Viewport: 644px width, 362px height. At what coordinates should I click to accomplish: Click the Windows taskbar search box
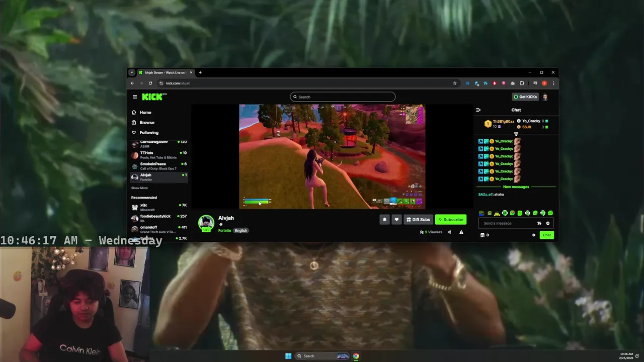point(323,356)
